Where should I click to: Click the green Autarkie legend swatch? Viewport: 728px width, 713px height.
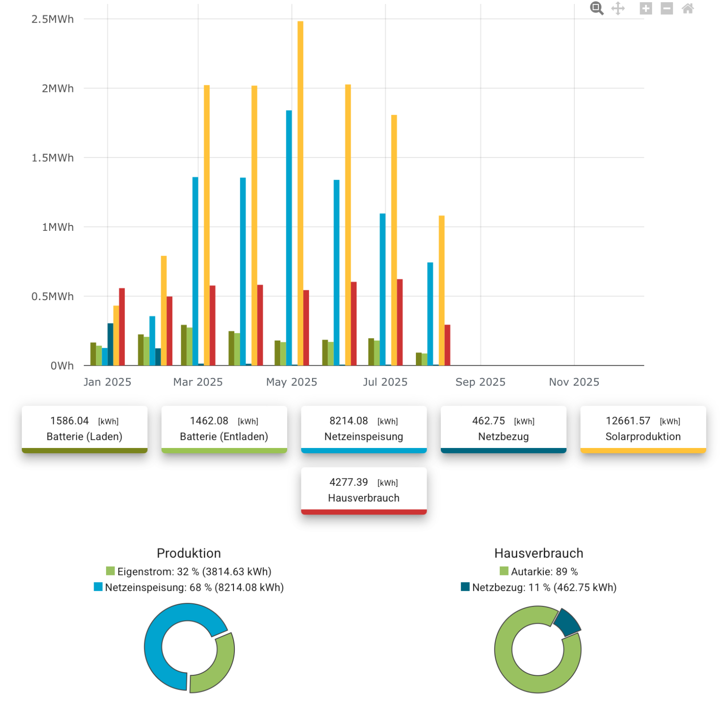point(504,571)
